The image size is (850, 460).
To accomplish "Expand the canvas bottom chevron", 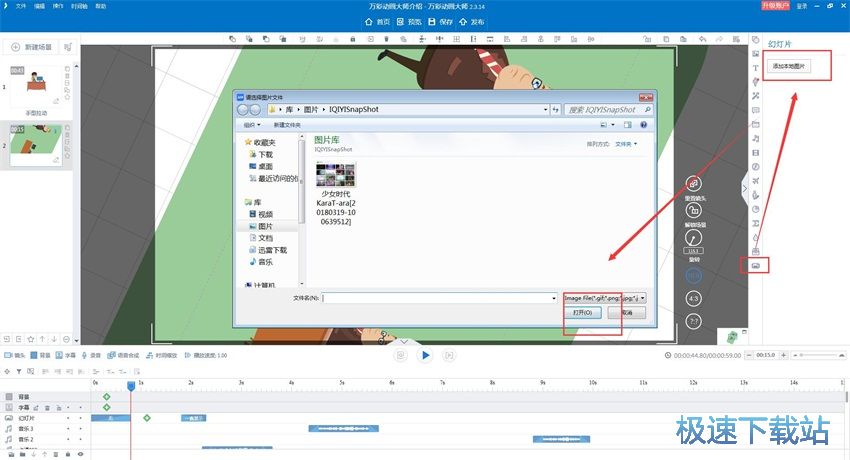I will click(403, 342).
